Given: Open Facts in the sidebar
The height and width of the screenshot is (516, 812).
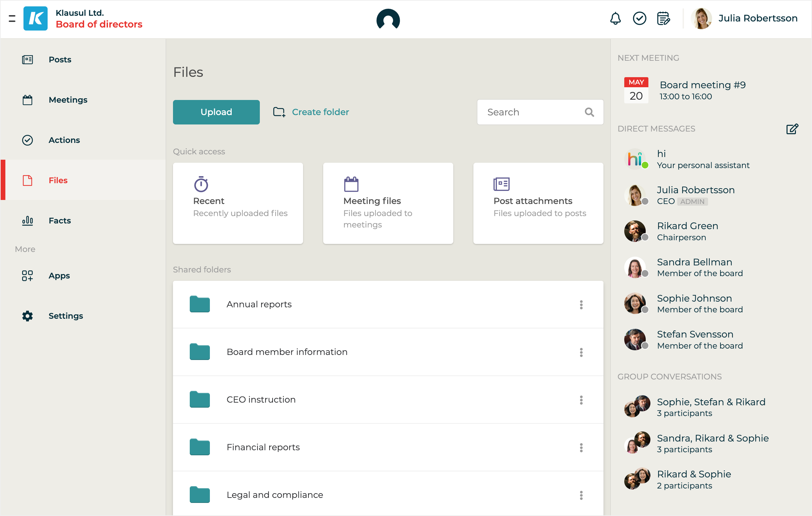Looking at the screenshot, I should point(59,221).
